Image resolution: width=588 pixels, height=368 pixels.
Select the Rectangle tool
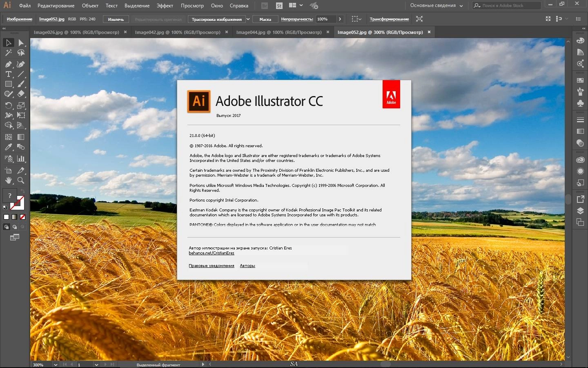click(x=8, y=84)
